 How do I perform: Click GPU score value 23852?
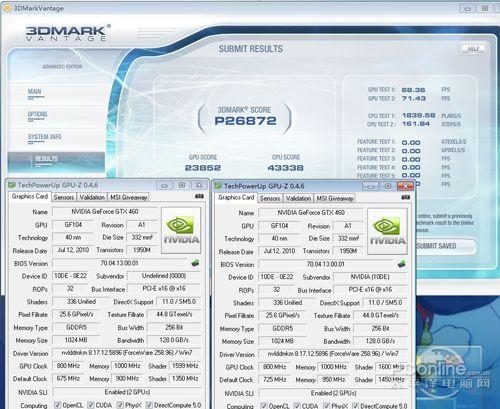click(203, 168)
